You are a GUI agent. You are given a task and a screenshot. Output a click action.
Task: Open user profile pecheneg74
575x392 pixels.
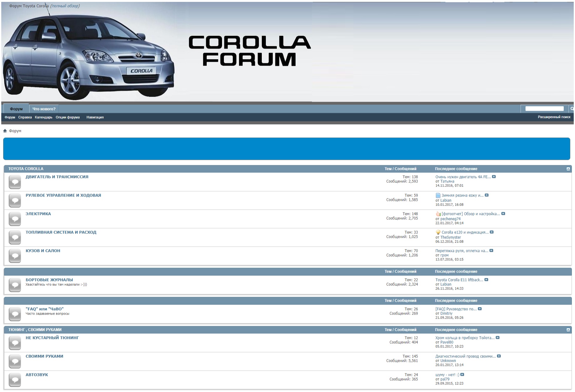(450, 219)
